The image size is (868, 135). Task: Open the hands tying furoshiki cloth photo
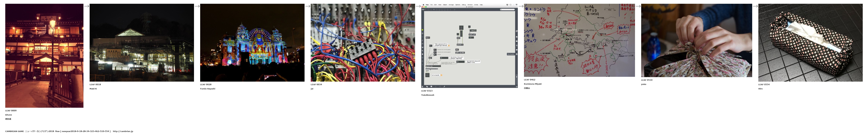[696, 40]
